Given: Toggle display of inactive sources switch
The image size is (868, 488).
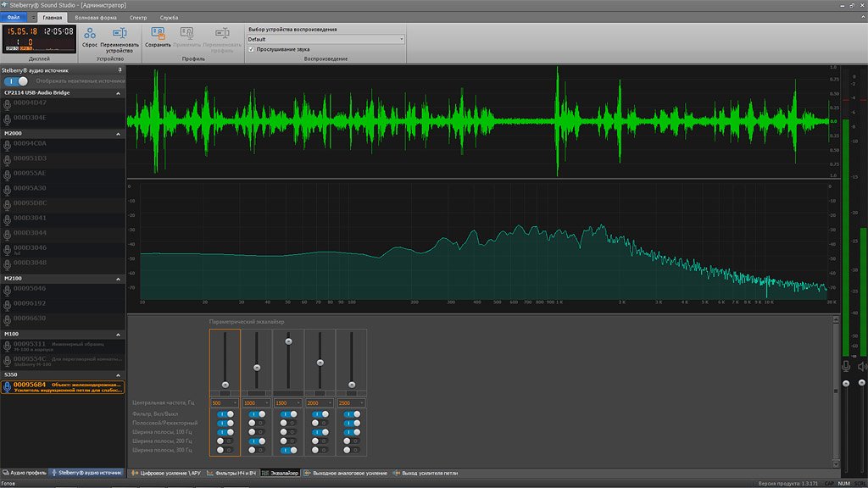Looking at the screenshot, I should pyautogui.click(x=17, y=81).
